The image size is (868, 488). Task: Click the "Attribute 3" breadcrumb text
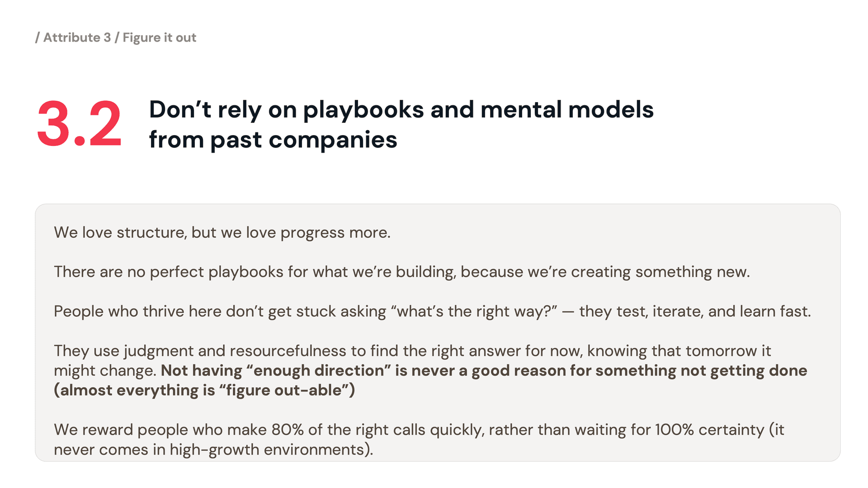[x=77, y=38]
